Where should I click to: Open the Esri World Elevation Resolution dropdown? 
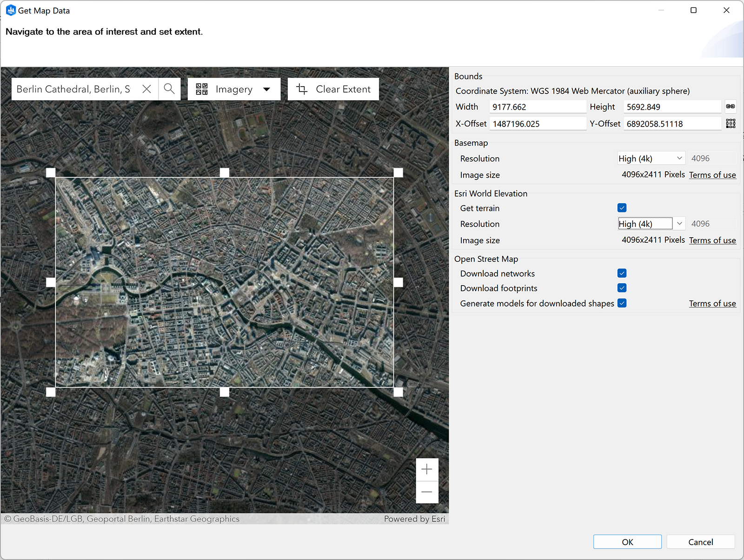pos(678,224)
